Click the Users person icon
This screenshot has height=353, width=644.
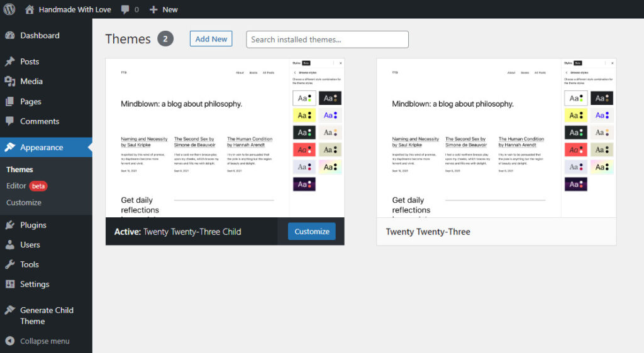(x=10, y=245)
